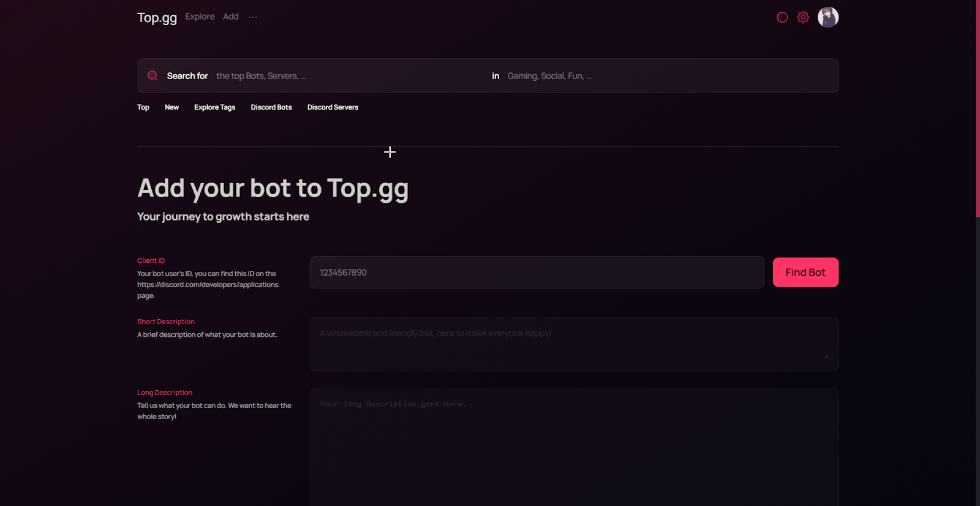Click into the Client ID input field
The height and width of the screenshot is (506, 980).
pyautogui.click(x=537, y=272)
